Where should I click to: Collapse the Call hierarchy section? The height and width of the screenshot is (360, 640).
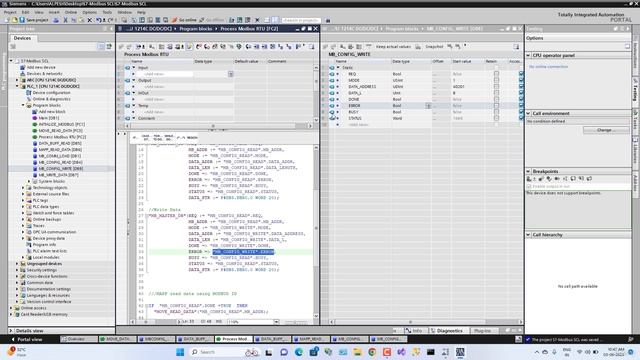click(x=529, y=235)
